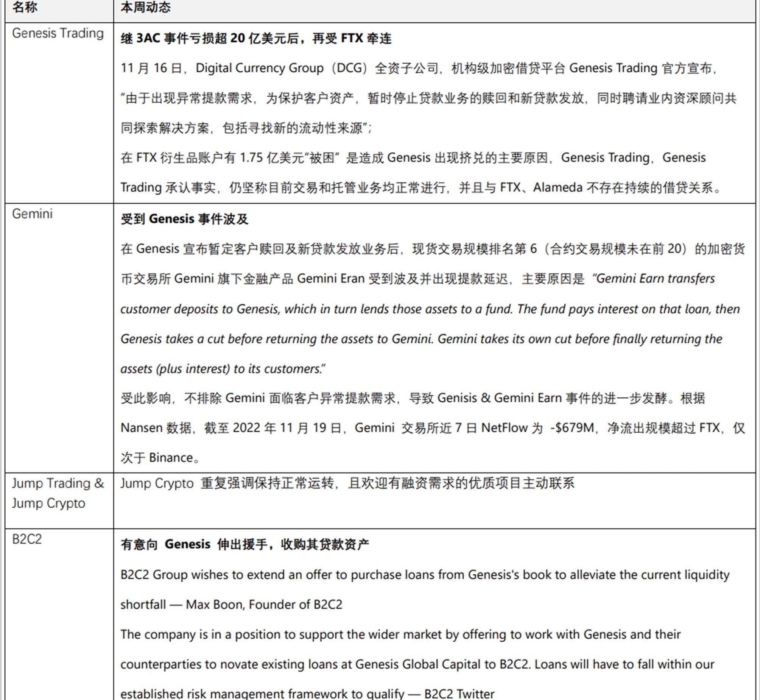The height and width of the screenshot is (700, 760).
Task: Select the 'Gemini' name cell
Action: pos(59,338)
